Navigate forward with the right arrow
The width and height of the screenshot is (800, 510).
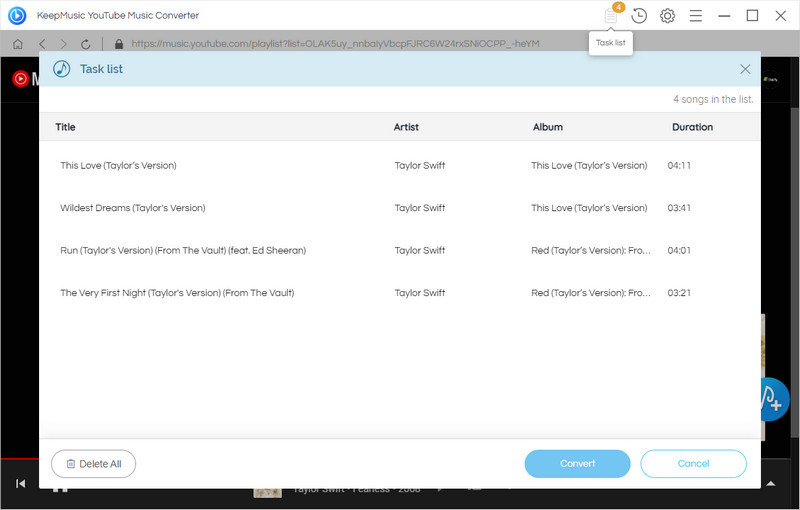click(x=63, y=44)
